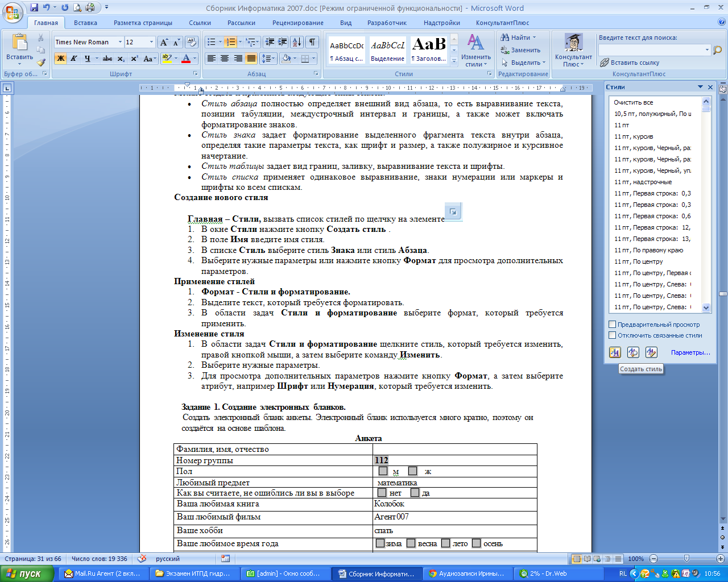Click the Format Painter brush icon
This screenshot has height=582, width=728.
click(41, 63)
